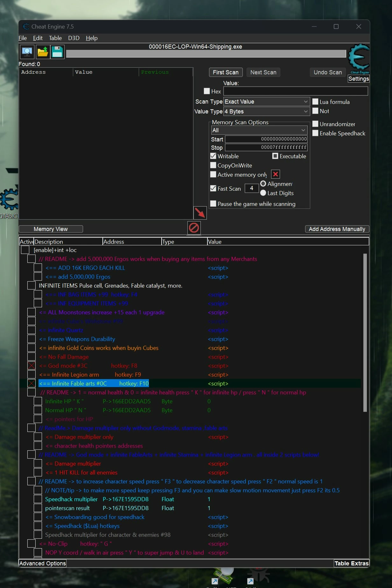
Task: Enable CopyOnWrite checkbox
Action: pyautogui.click(x=213, y=165)
